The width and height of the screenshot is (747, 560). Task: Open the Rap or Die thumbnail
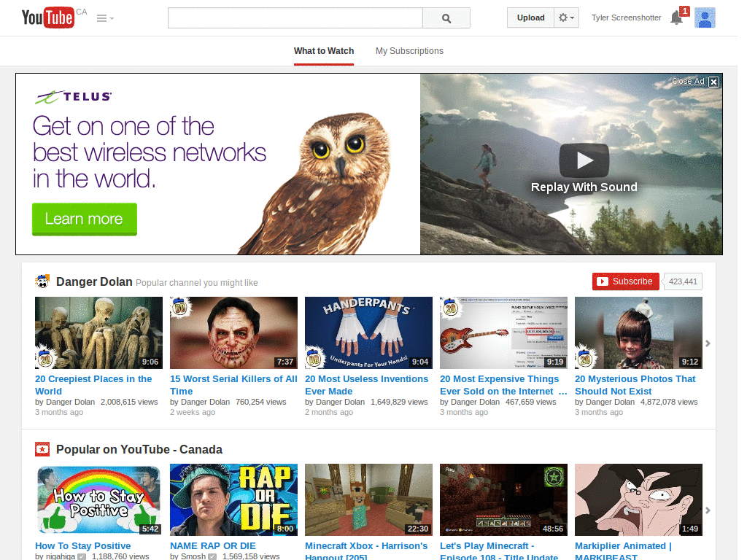click(x=233, y=500)
